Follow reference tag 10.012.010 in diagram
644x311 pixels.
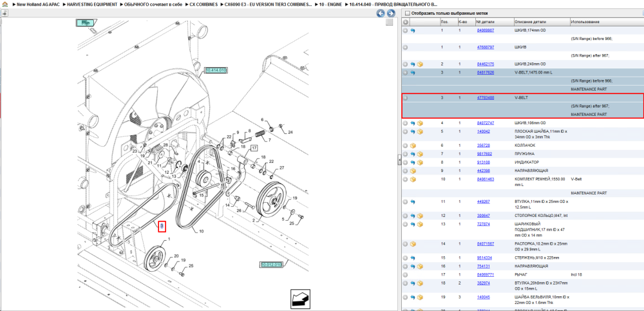pyautogui.click(x=271, y=264)
